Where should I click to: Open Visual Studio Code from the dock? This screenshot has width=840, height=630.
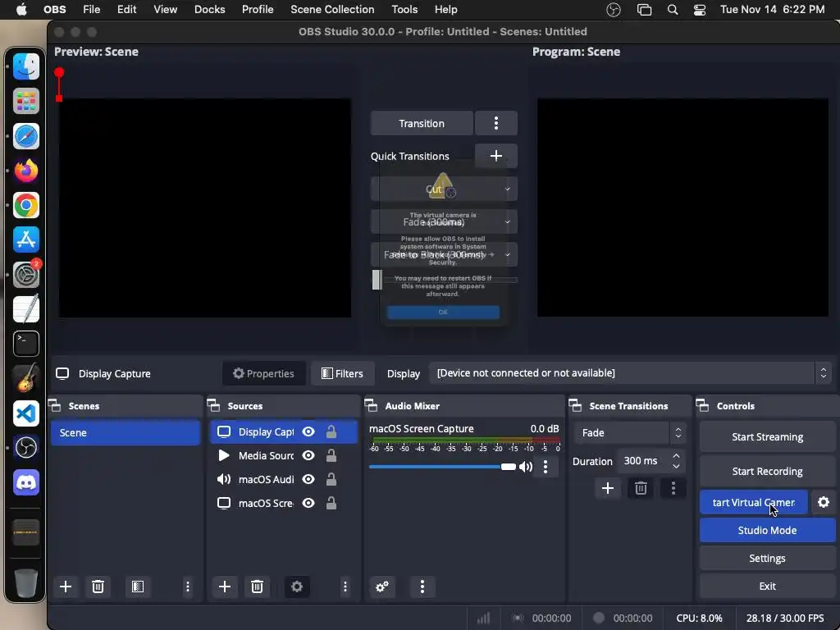click(26, 413)
